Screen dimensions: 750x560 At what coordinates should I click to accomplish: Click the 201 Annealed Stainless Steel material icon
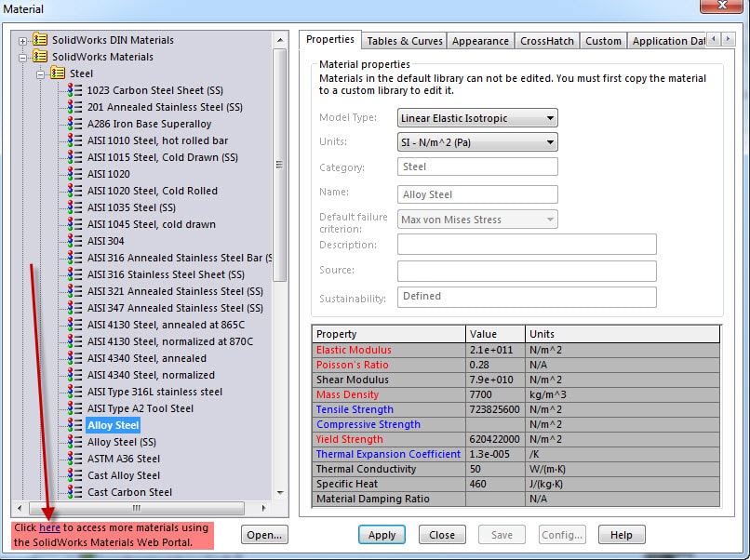[74, 107]
